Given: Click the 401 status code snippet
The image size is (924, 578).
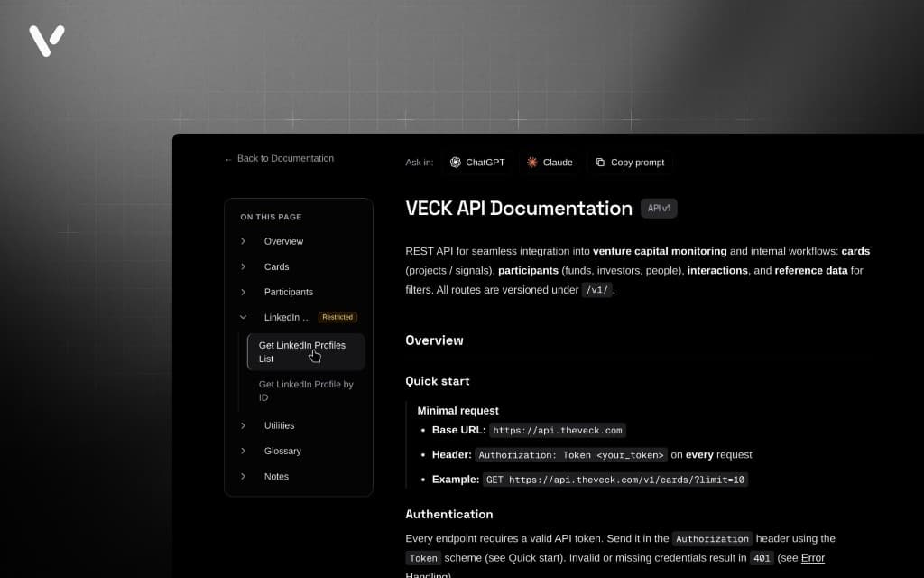Looking at the screenshot, I should tap(762, 558).
